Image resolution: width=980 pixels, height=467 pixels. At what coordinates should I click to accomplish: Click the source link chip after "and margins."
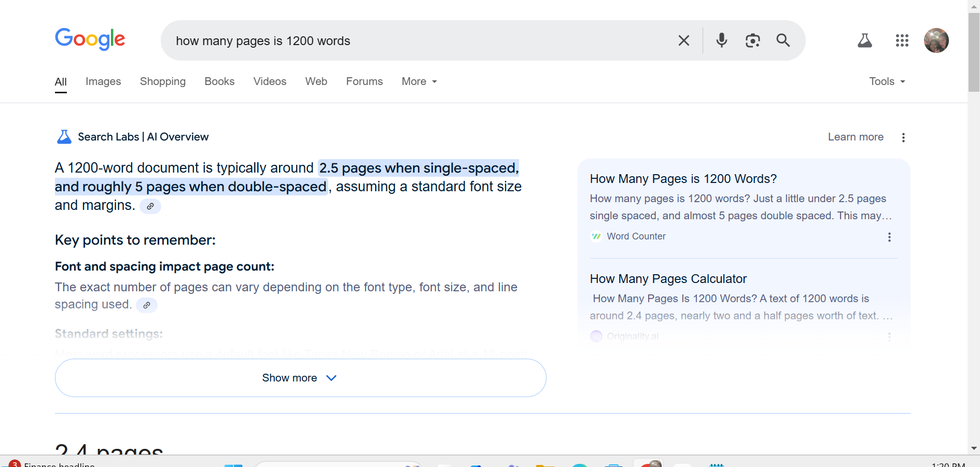(150, 206)
